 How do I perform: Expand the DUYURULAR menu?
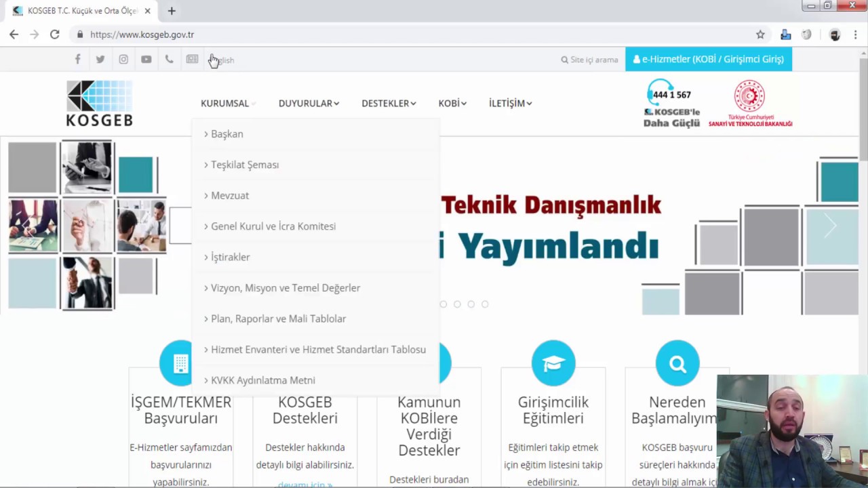tap(309, 103)
